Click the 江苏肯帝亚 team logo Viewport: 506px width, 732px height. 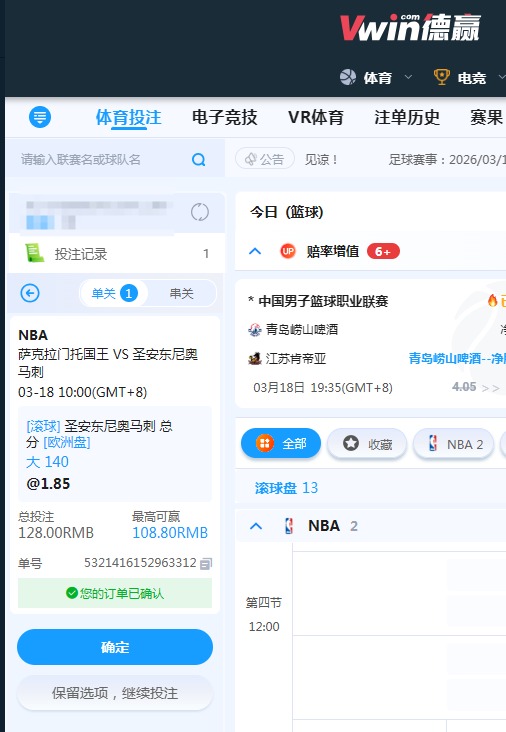pos(254,359)
